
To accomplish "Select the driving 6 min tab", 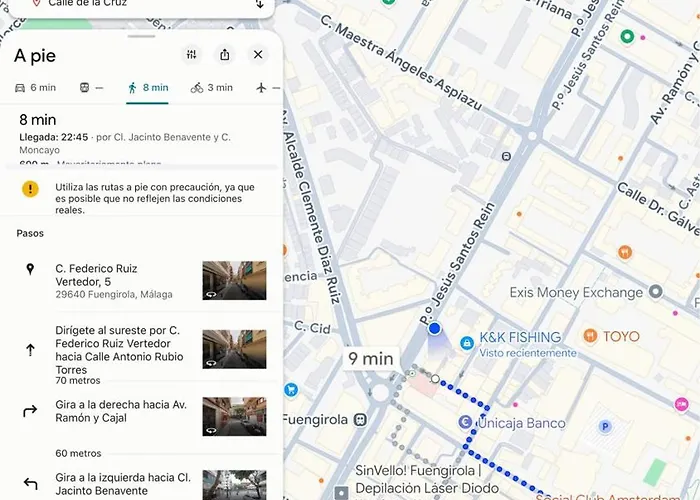I will coord(35,88).
